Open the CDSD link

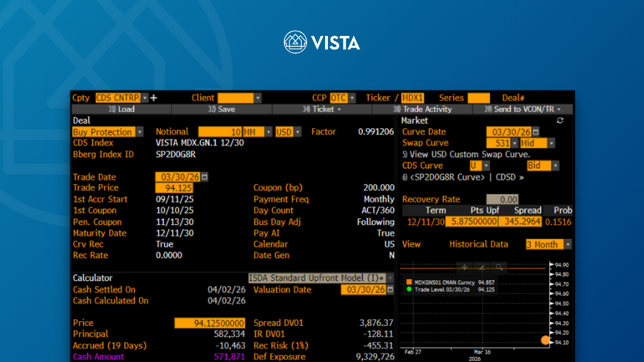[x=510, y=177]
